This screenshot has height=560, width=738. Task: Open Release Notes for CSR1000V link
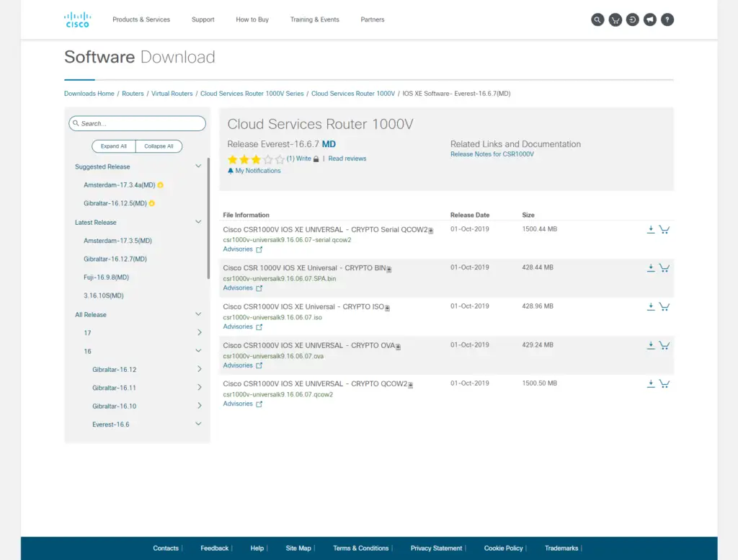pos(492,154)
